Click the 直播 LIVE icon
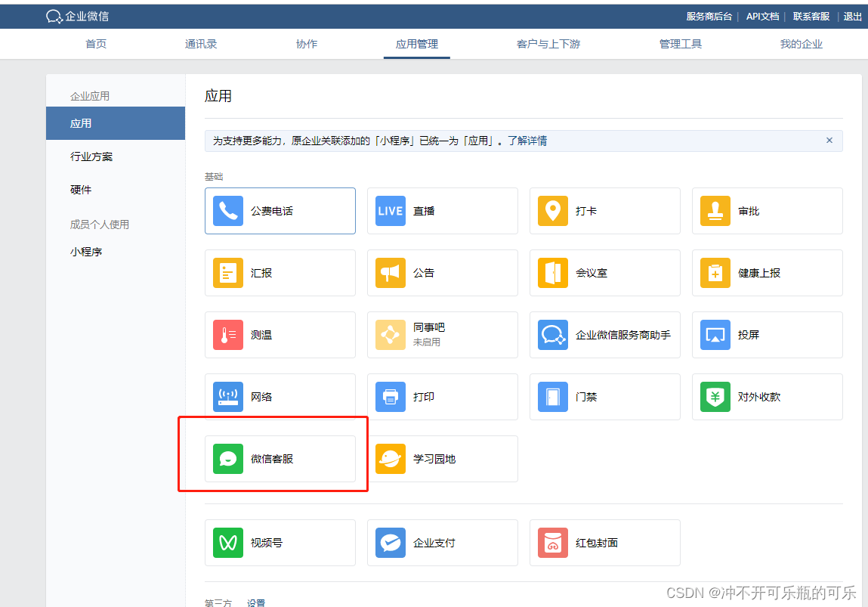Screen dimensions: 868x607 coord(391,211)
